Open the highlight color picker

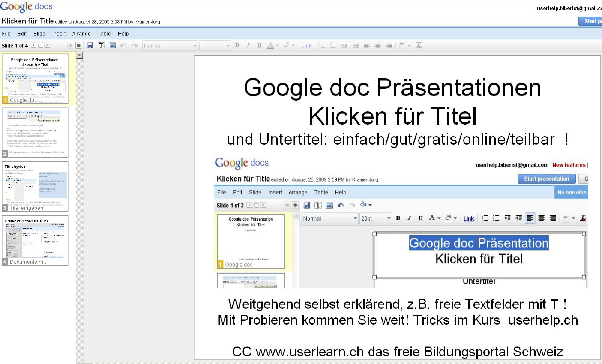pyautogui.click(x=289, y=45)
